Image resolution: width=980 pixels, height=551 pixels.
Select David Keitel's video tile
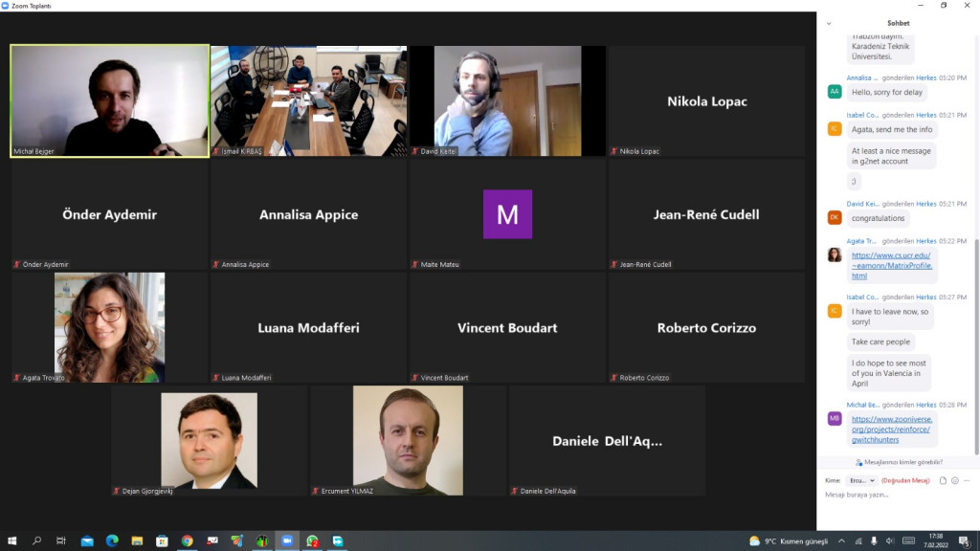507,100
